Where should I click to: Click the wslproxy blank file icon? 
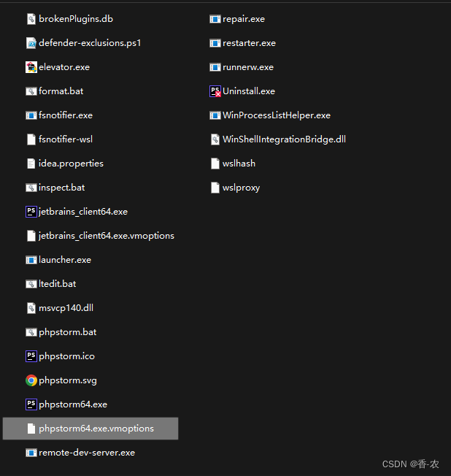215,188
